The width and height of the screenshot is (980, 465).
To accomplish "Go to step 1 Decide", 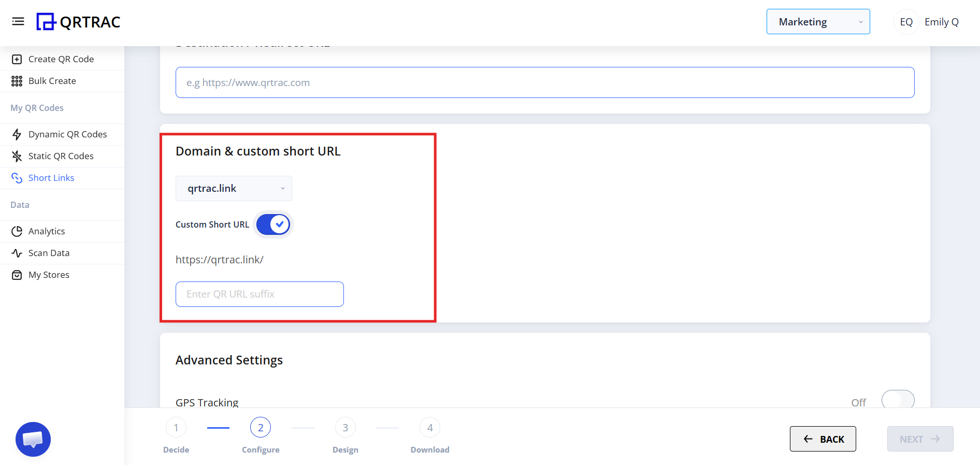I will pos(176,435).
